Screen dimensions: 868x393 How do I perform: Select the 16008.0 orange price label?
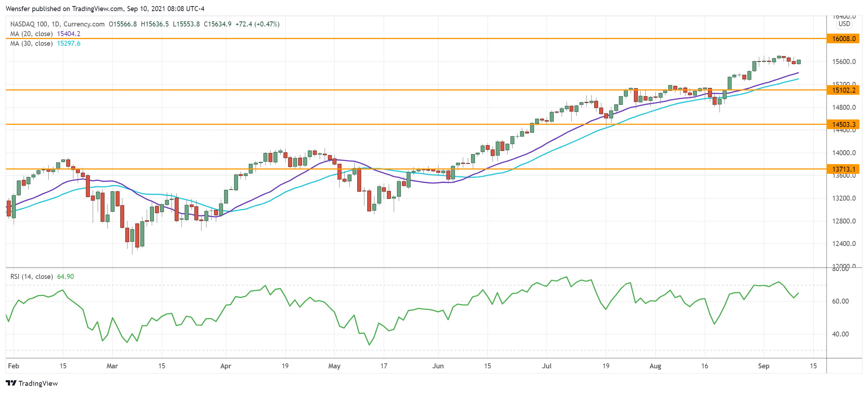[843, 39]
